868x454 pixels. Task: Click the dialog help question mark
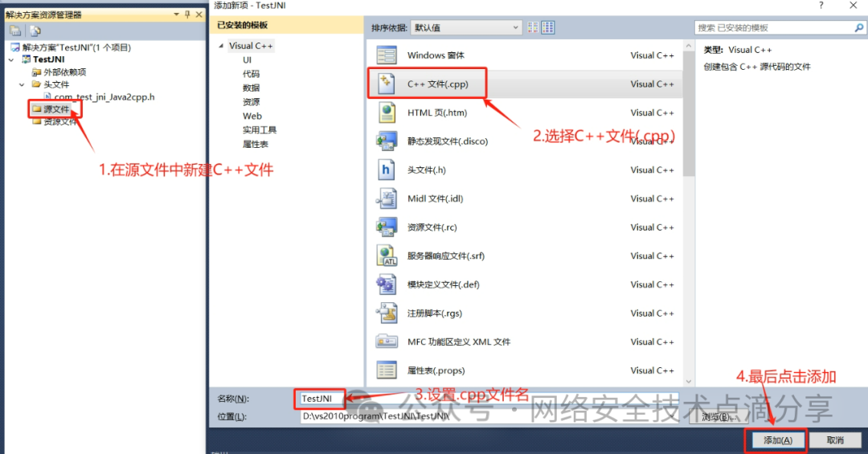click(x=821, y=6)
